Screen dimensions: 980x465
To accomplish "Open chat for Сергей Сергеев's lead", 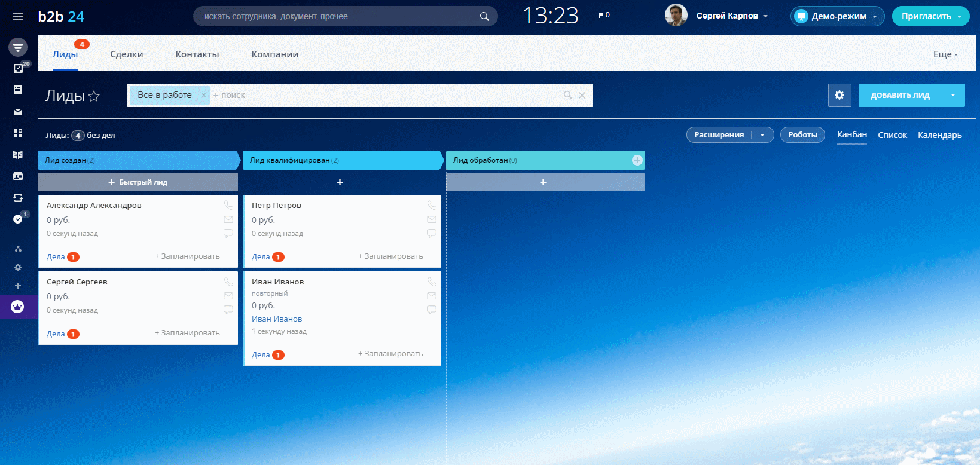I will point(228,310).
